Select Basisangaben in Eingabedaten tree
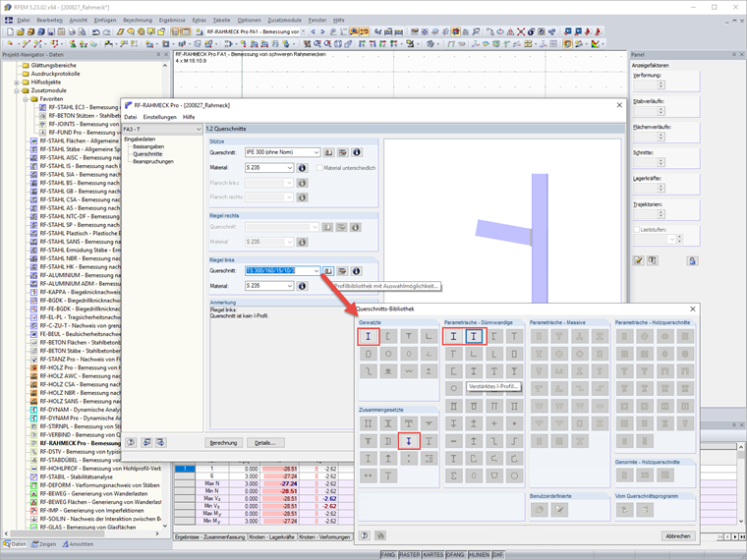The width and height of the screenshot is (747, 560). tap(149, 146)
